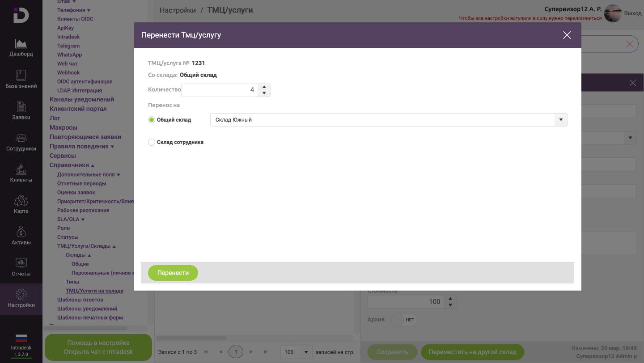Open Каналы уведомлений menu item
Screen dimensions: 644x363
tap(82, 99)
